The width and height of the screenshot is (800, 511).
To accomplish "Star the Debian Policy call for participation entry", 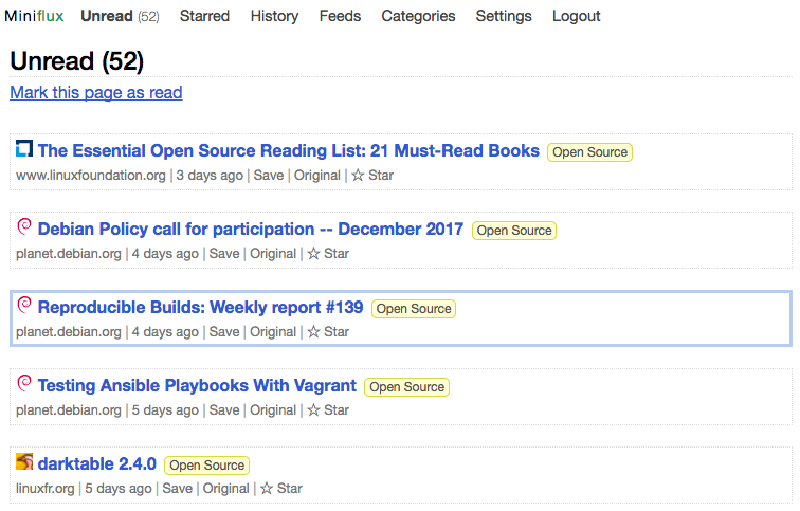I will coord(328,254).
